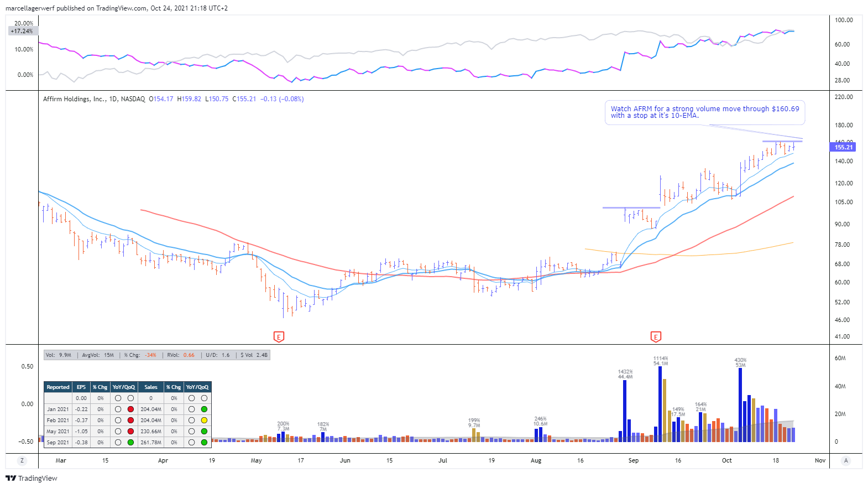Click the Reported table header
The height and width of the screenshot is (488, 868).
[58, 387]
